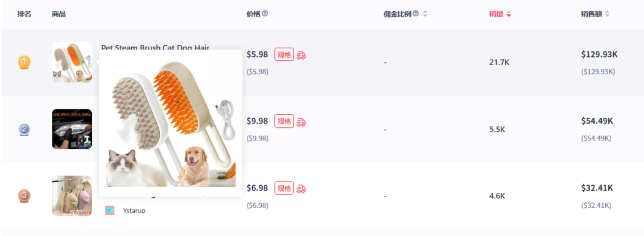
Task: Click the pet steam brush small thumbnail
Action: click(72, 62)
